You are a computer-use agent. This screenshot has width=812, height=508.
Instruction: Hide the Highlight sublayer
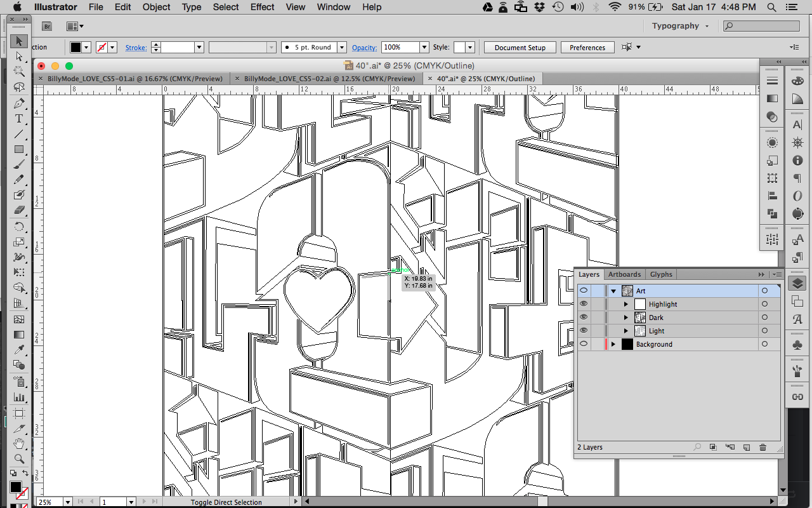584,304
